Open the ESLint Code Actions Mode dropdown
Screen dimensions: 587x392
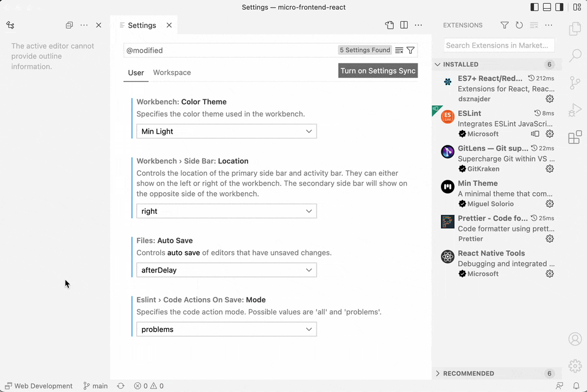(x=226, y=330)
